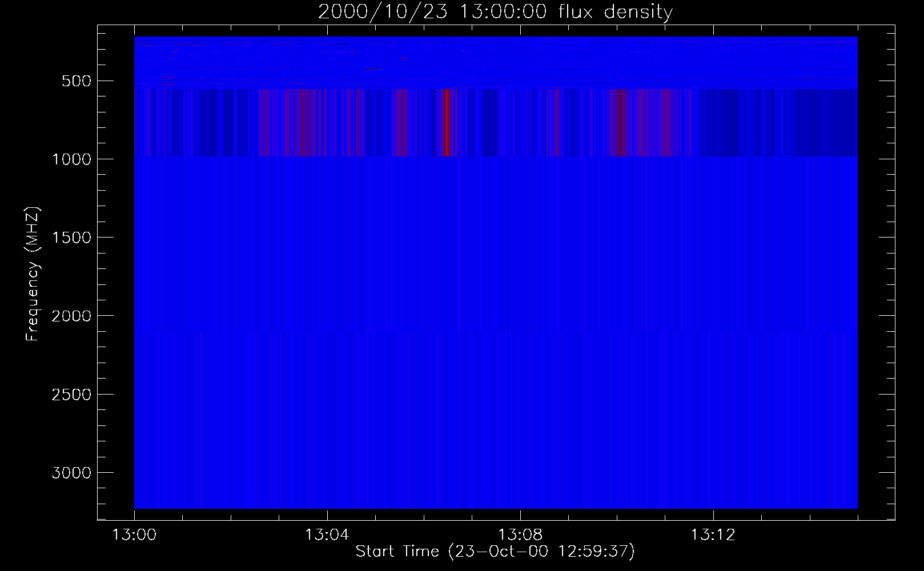Image resolution: width=924 pixels, height=571 pixels.
Task: Click the 1500 frequency tick label
Action: 71,238
